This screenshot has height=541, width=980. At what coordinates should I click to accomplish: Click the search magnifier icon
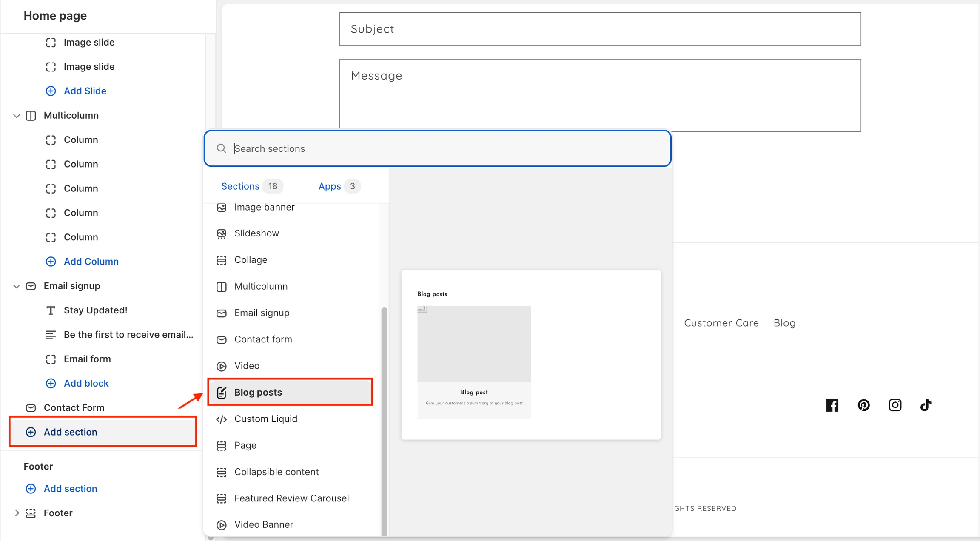pyautogui.click(x=221, y=148)
